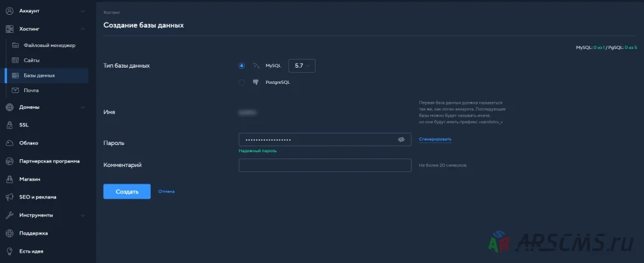Open the Базы данных menu item
644x263 pixels.
point(46,75)
